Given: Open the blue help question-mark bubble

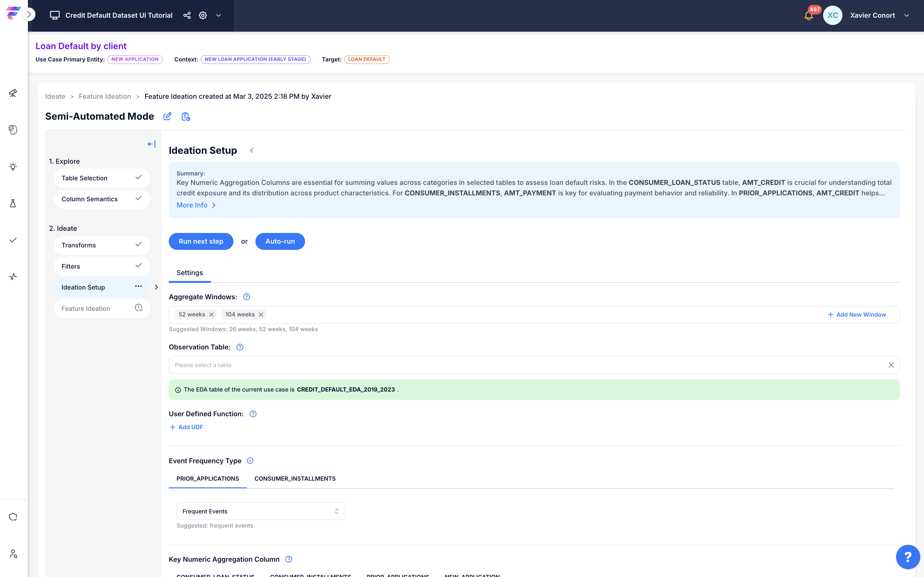Looking at the screenshot, I should click(x=908, y=557).
